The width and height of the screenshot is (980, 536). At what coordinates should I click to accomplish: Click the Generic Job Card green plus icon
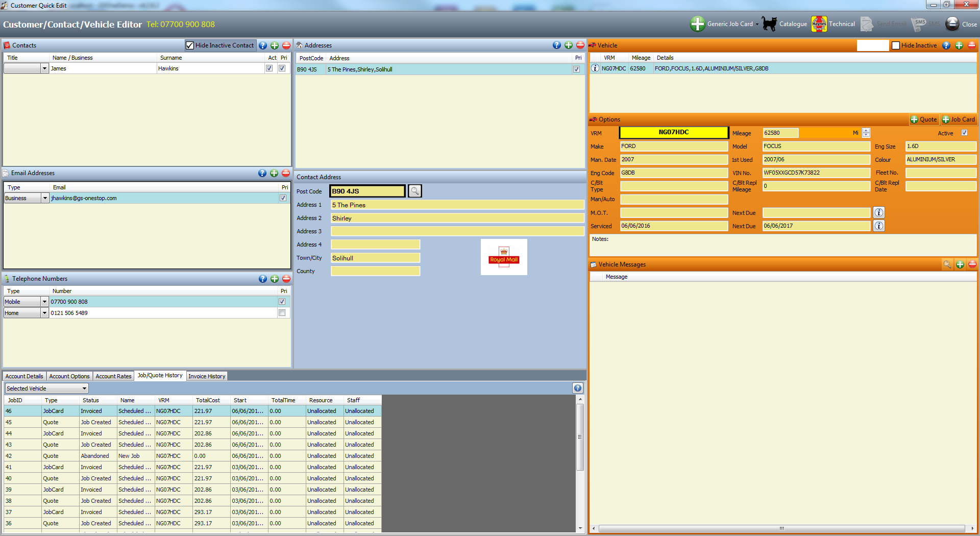pyautogui.click(x=697, y=24)
